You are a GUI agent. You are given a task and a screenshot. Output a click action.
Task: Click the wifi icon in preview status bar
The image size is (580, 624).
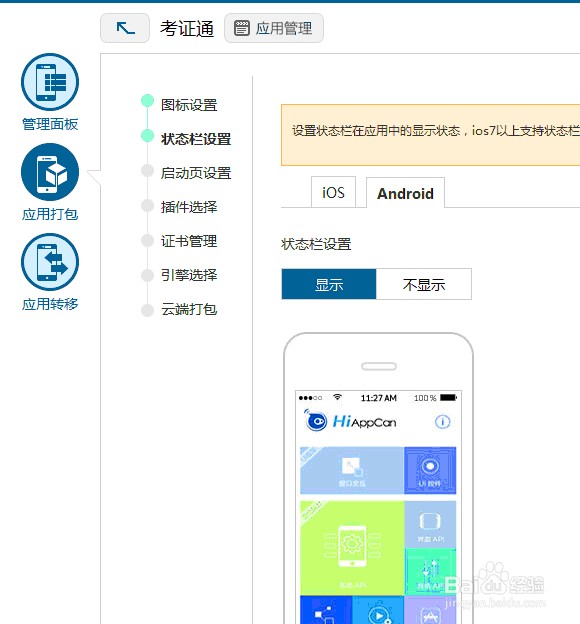338,397
